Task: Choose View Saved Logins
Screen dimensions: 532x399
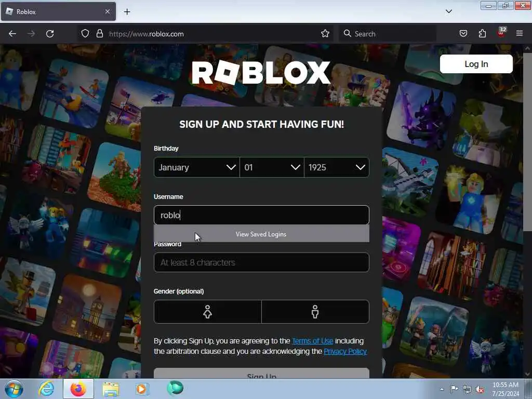Action: coord(261,234)
